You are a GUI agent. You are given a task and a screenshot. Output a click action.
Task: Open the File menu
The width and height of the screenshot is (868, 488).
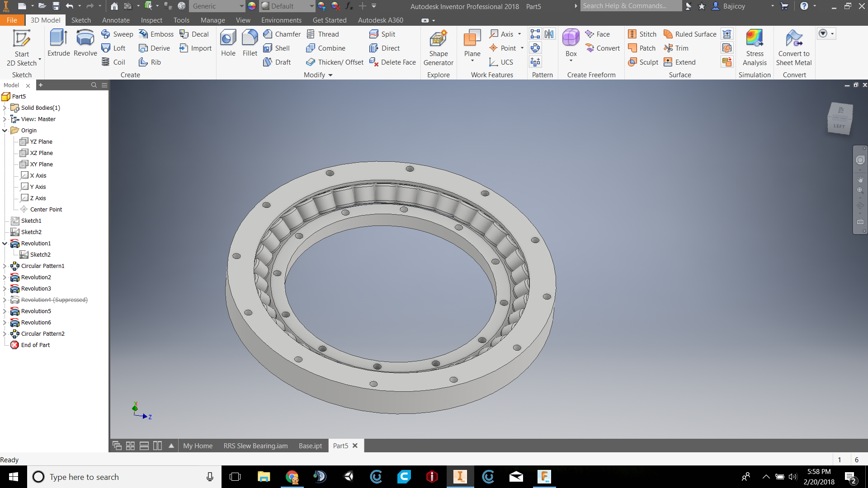coord(12,20)
